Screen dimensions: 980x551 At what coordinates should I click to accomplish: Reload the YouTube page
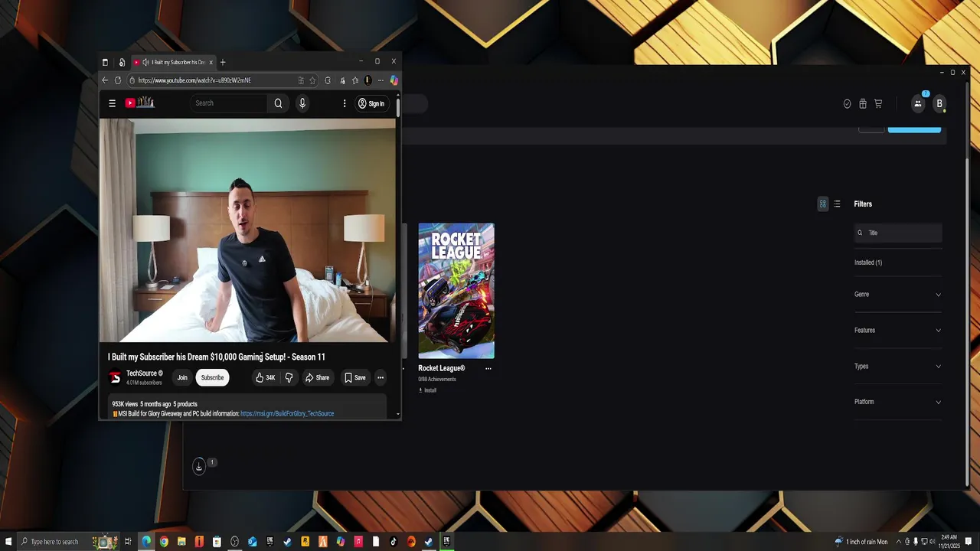pyautogui.click(x=118, y=80)
